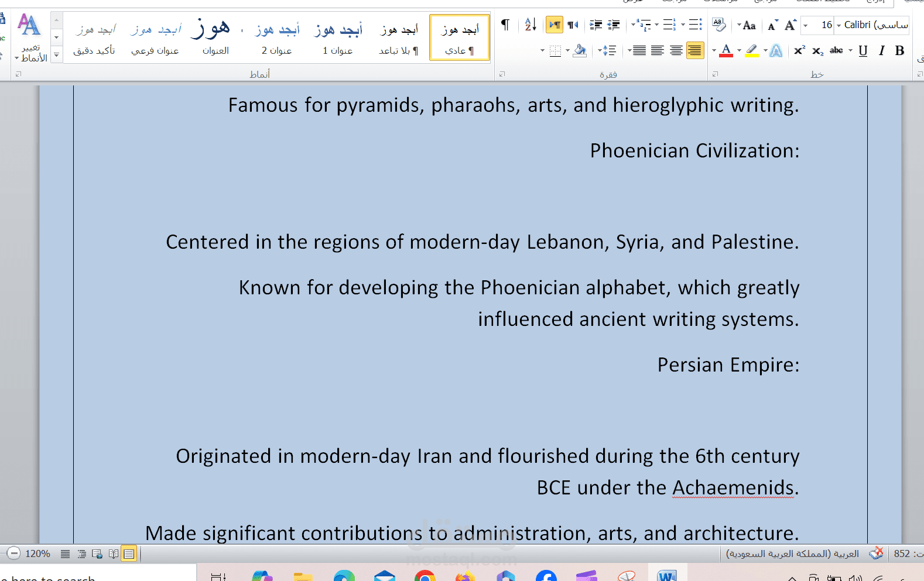The height and width of the screenshot is (581, 924).
Task: Toggle superscript formatting
Action: [799, 51]
